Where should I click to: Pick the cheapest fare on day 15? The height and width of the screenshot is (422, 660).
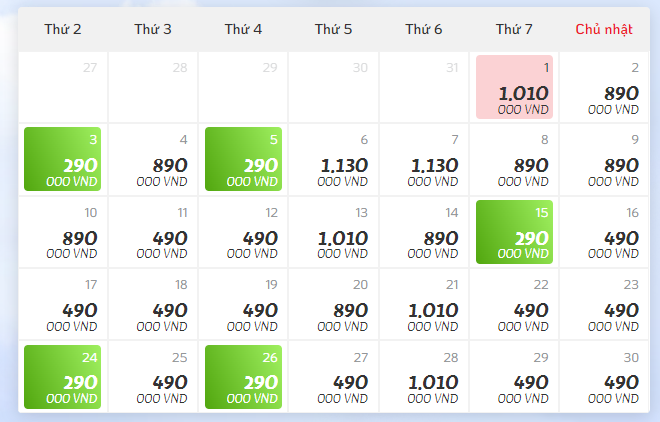[514, 233]
